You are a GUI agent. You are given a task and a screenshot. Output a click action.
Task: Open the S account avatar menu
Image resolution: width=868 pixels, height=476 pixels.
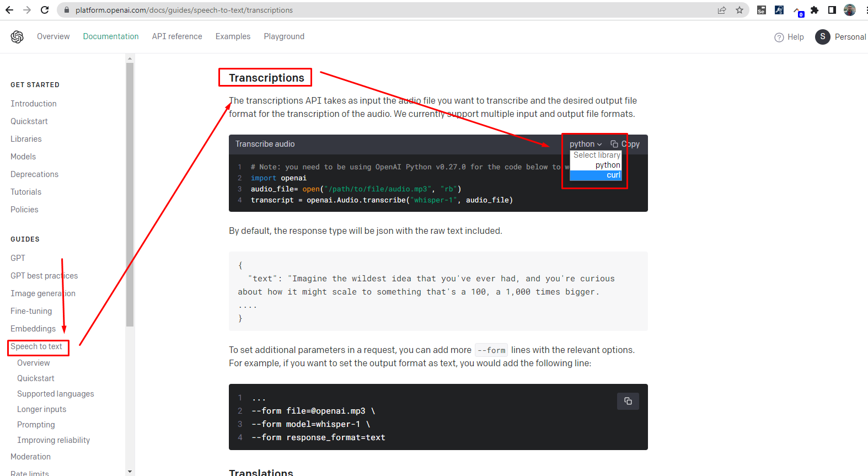(x=823, y=37)
